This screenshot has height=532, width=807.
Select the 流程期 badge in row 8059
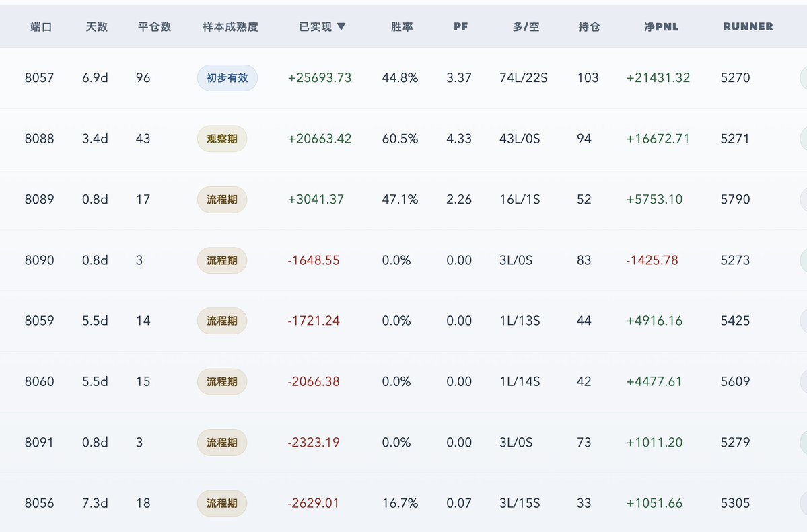click(222, 321)
